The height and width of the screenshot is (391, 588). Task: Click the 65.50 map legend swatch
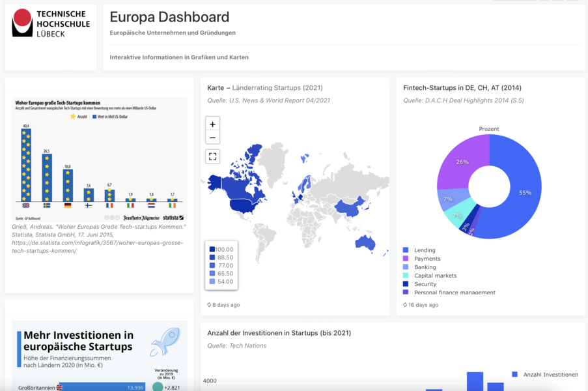click(x=212, y=274)
